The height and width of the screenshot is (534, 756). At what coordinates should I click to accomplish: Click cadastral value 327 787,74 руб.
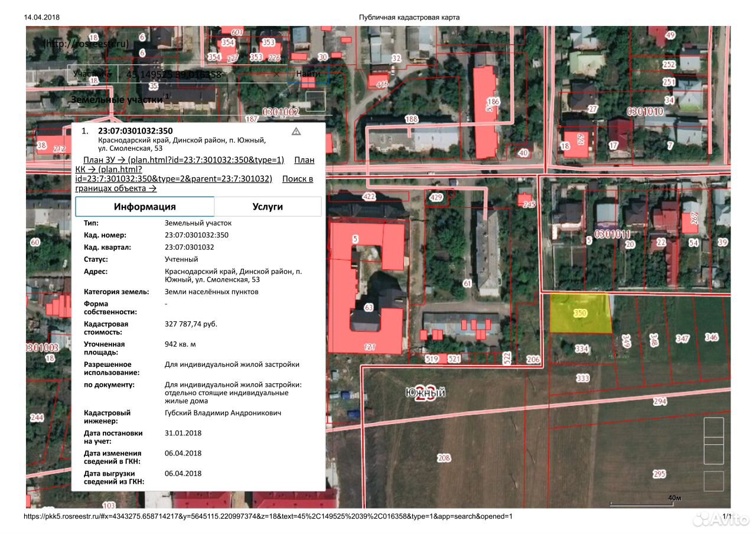click(x=191, y=324)
